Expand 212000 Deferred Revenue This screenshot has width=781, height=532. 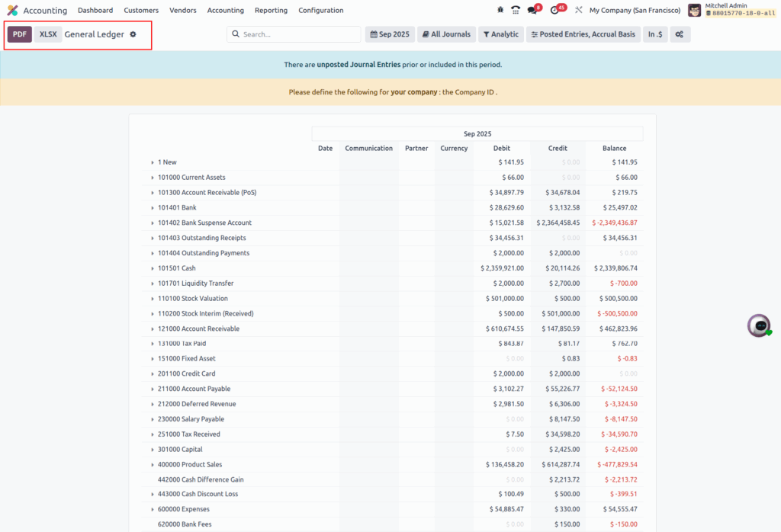153,404
